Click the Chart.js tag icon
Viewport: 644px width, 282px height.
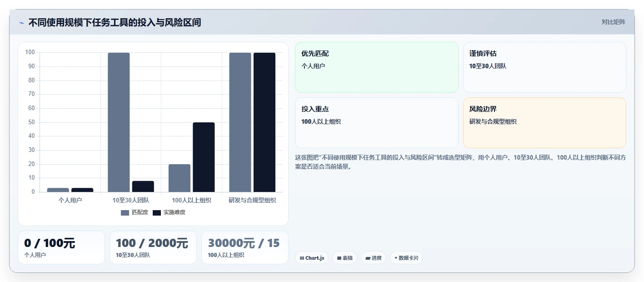coord(302,258)
